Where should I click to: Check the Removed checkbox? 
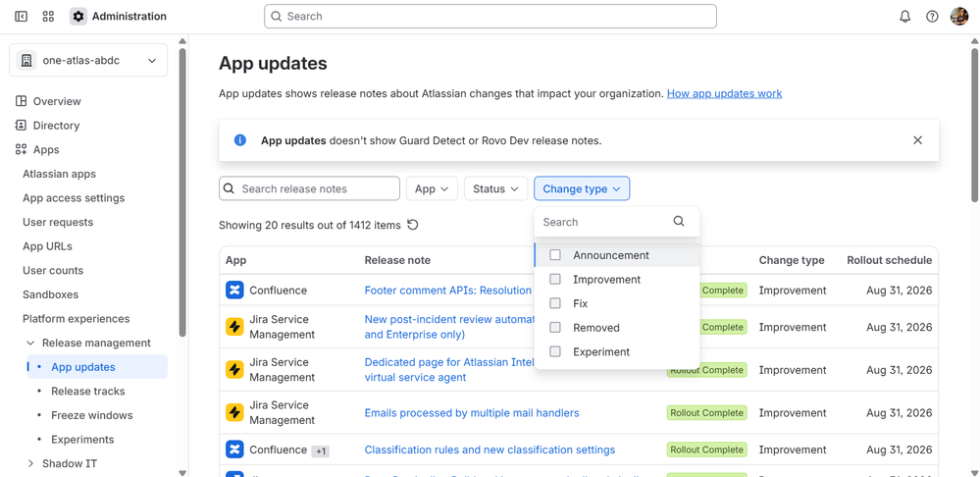(555, 328)
